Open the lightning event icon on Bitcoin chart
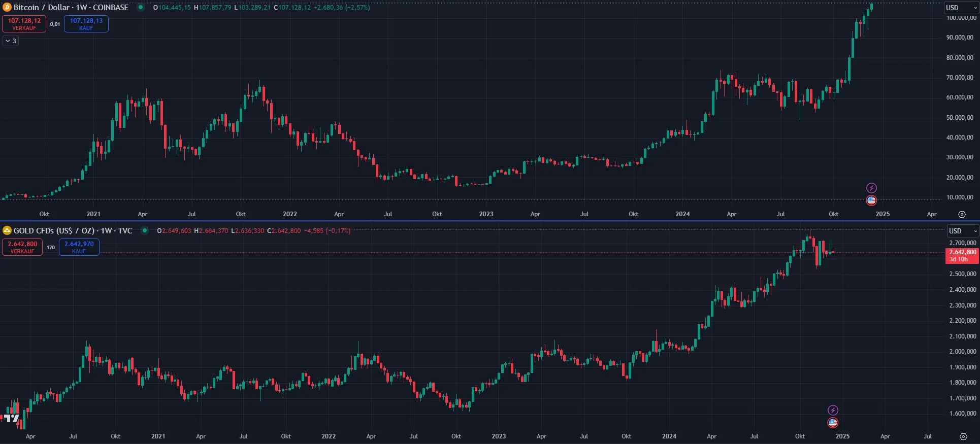The height and width of the screenshot is (444, 980). pyautogui.click(x=871, y=188)
